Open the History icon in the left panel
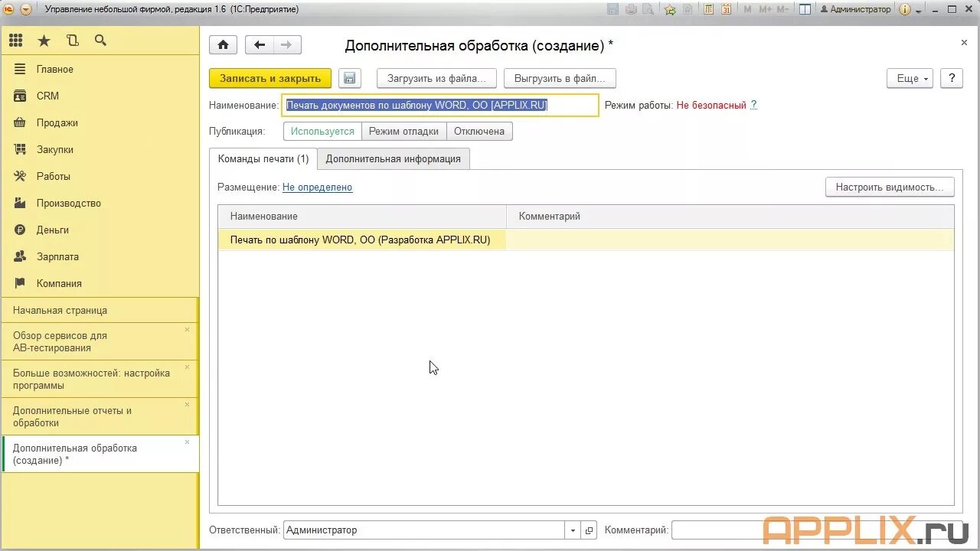Viewport: 980px width, 551px height. [72, 41]
